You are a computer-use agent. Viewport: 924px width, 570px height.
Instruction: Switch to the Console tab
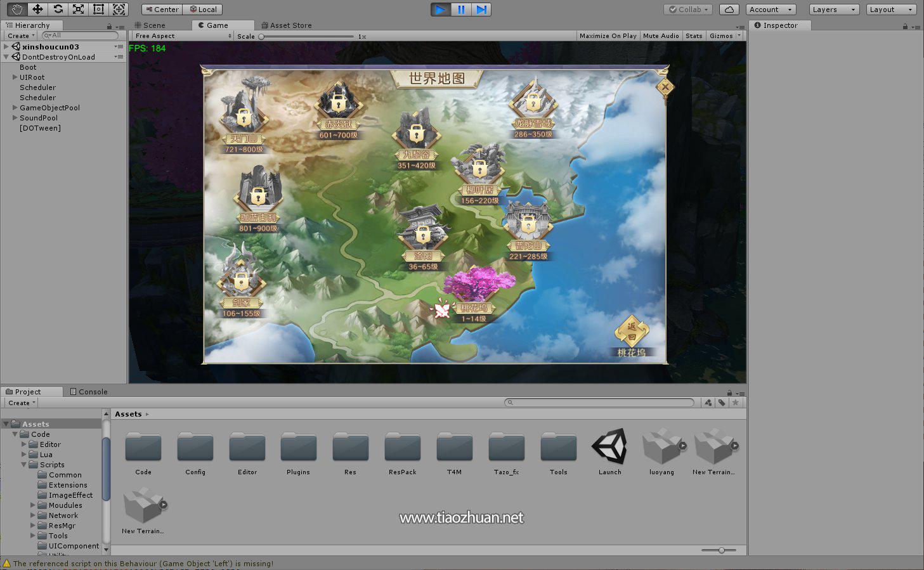[88, 392]
